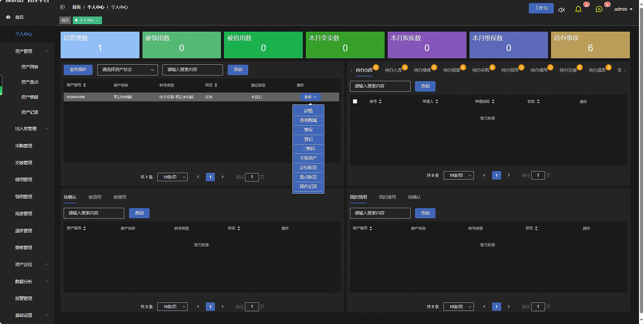Open messages via the chat bubble icon

point(599,9)
